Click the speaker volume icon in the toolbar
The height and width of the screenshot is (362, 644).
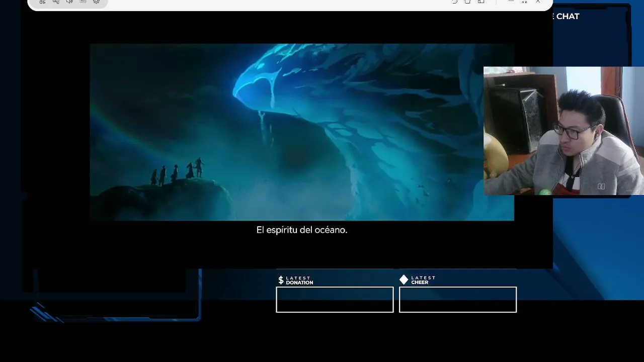tap(69, 2)
